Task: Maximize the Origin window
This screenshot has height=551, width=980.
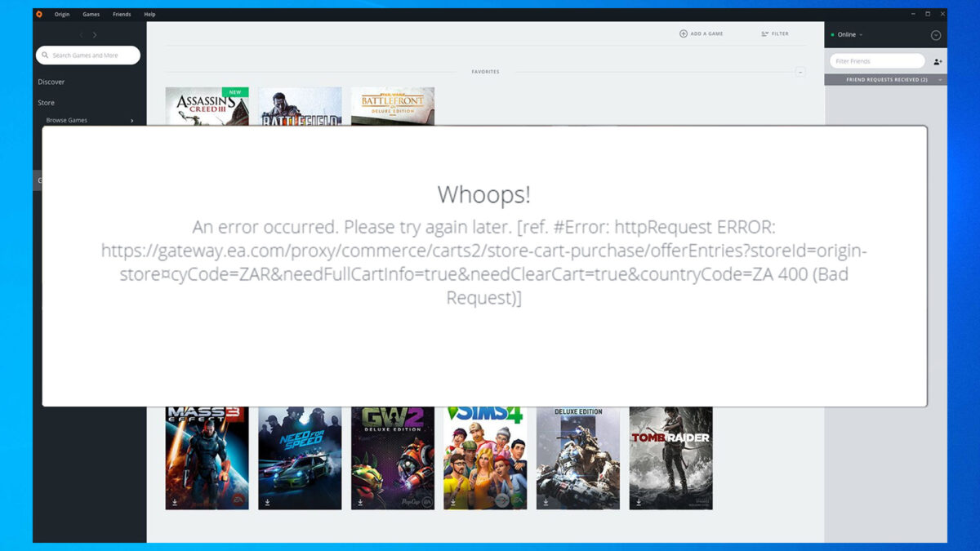Action: pos(928,14)
